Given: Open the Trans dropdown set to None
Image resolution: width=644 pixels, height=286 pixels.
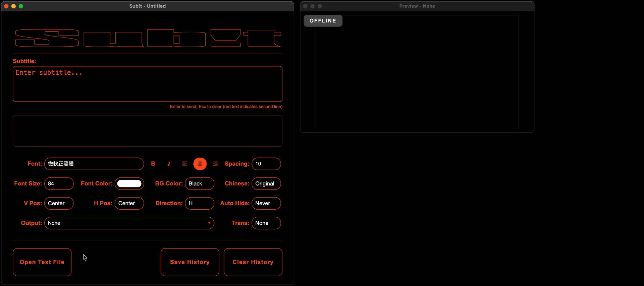Looking at the screenshot, I should [x=266, y=223].
